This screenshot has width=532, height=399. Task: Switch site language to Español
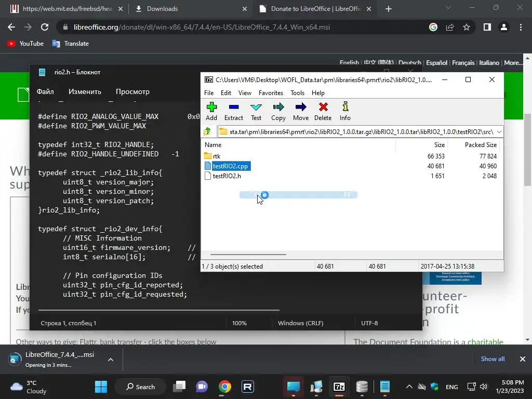tap(436, 63)
